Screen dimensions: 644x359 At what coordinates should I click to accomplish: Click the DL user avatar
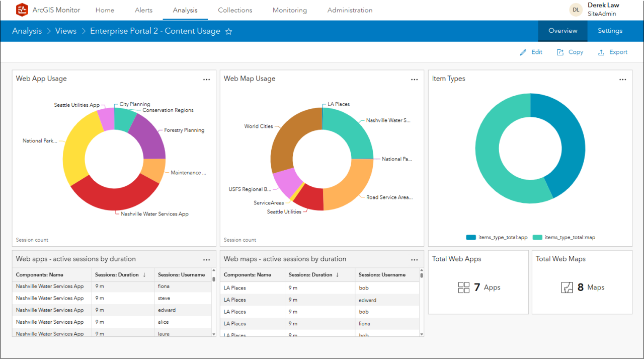pyautogui.click(x=576, y=10)
